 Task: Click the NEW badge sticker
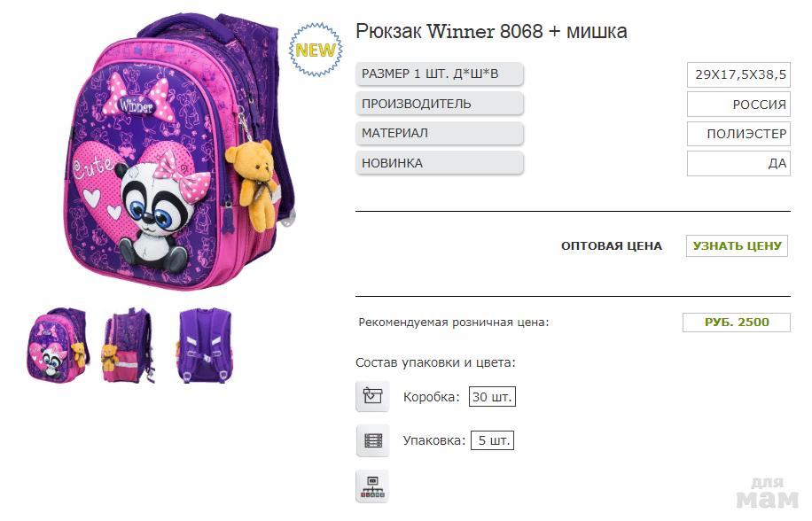click(x=316, y=50)
